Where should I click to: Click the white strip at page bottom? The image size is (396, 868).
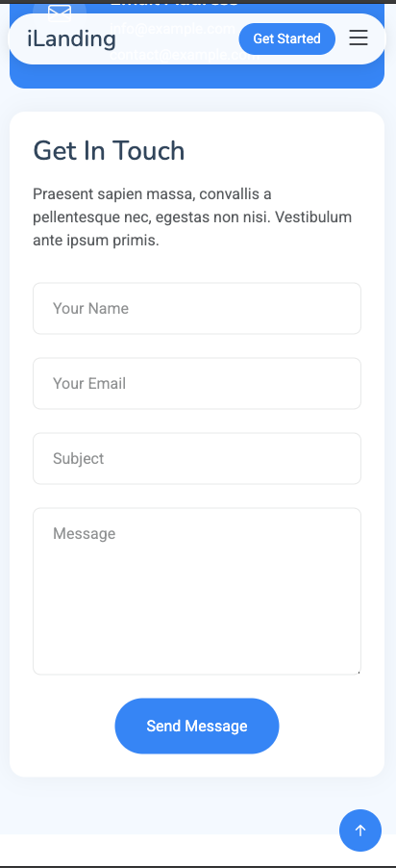tap(166, 849)
